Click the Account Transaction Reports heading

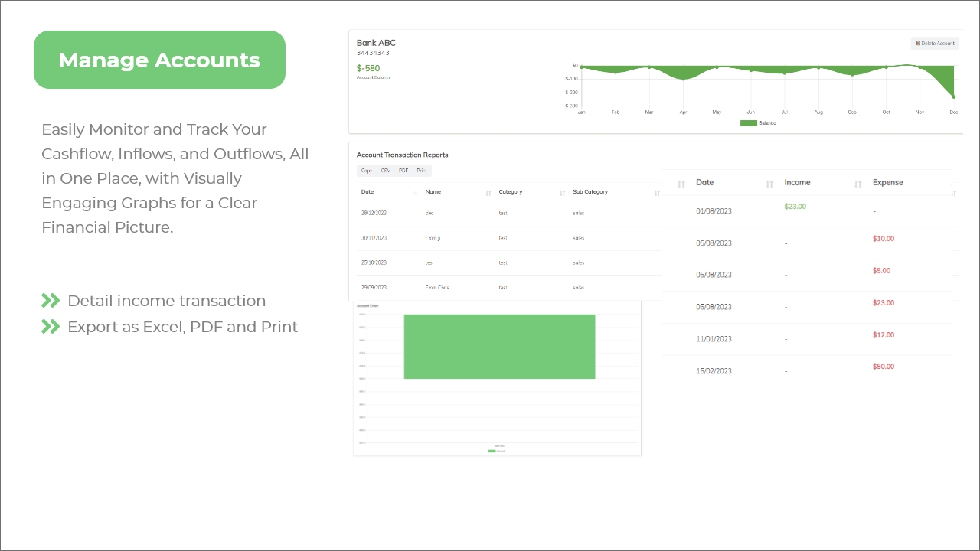pos(403,155)
